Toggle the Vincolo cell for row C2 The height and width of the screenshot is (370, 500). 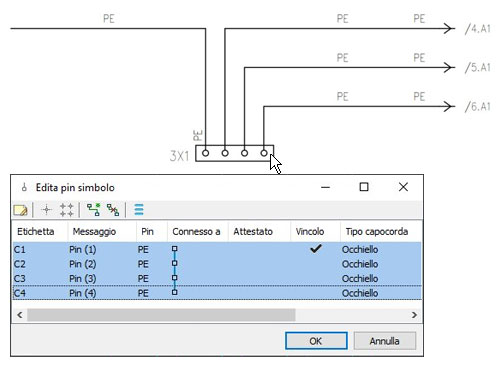tap(315, 264)
